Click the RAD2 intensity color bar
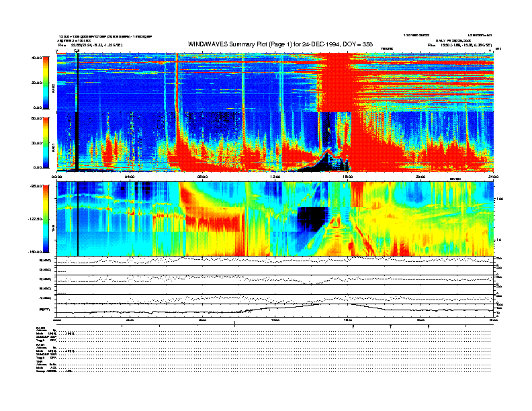 point(46,83)
